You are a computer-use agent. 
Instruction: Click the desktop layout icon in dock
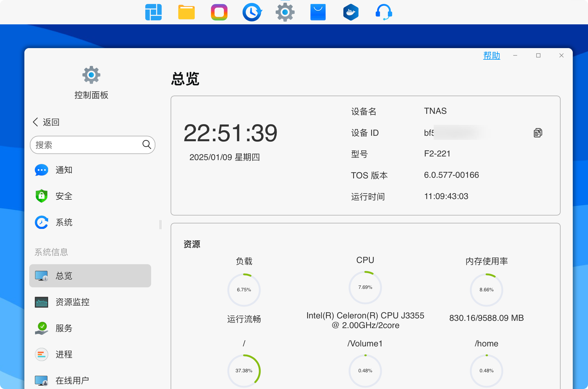(153, 12)
